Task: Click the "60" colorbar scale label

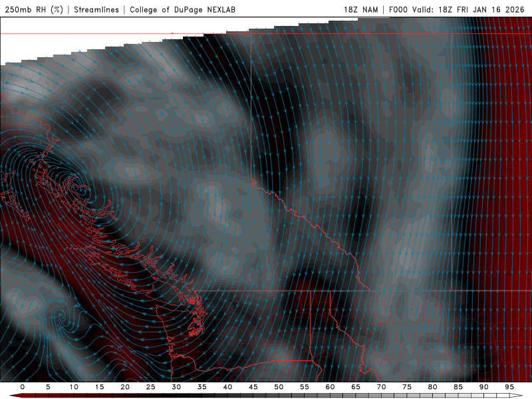Action: (x=330, y=387)
